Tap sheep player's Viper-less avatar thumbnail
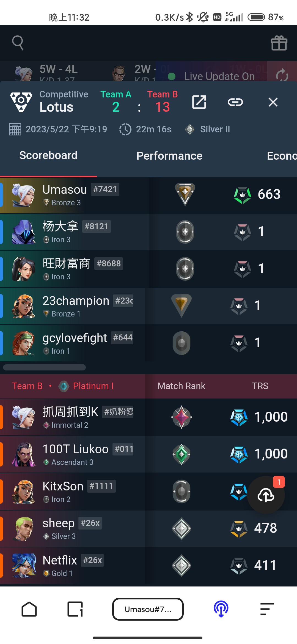The height and width of the screenshot is (644, 297). tap(24, 528)
